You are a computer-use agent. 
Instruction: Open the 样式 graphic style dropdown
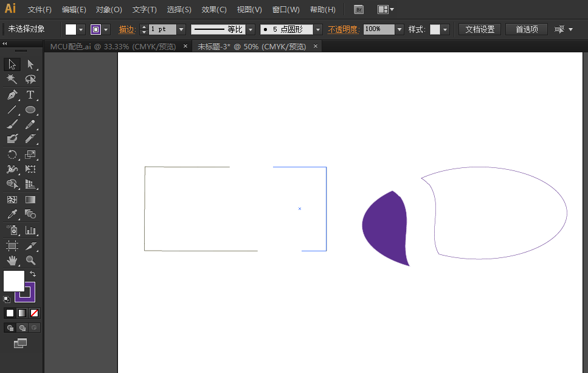[x=445, y=29]
